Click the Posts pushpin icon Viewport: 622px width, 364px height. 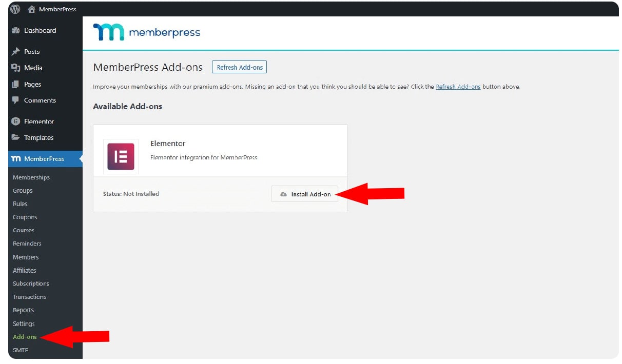[15, 52]
